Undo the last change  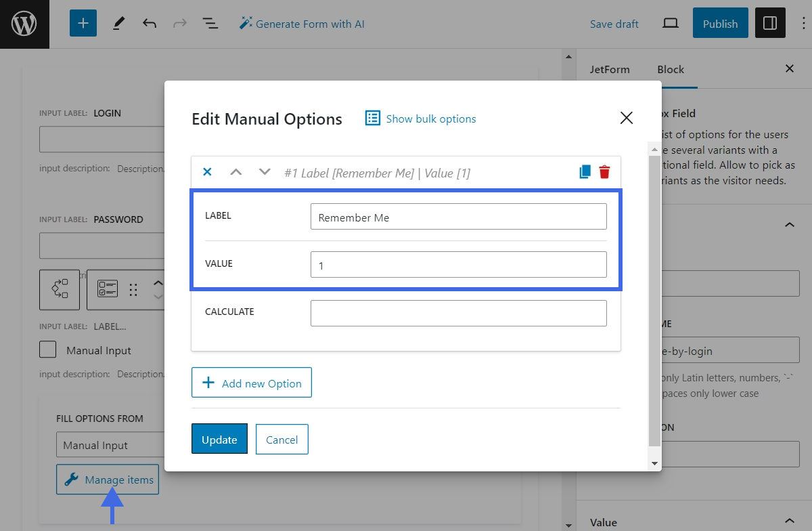pos(149,23)
